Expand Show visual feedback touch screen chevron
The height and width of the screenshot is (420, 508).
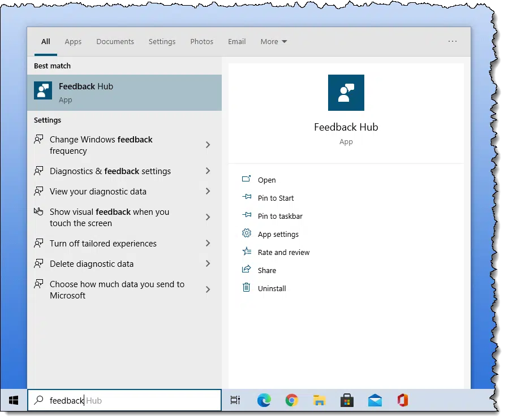pos(208,217)
